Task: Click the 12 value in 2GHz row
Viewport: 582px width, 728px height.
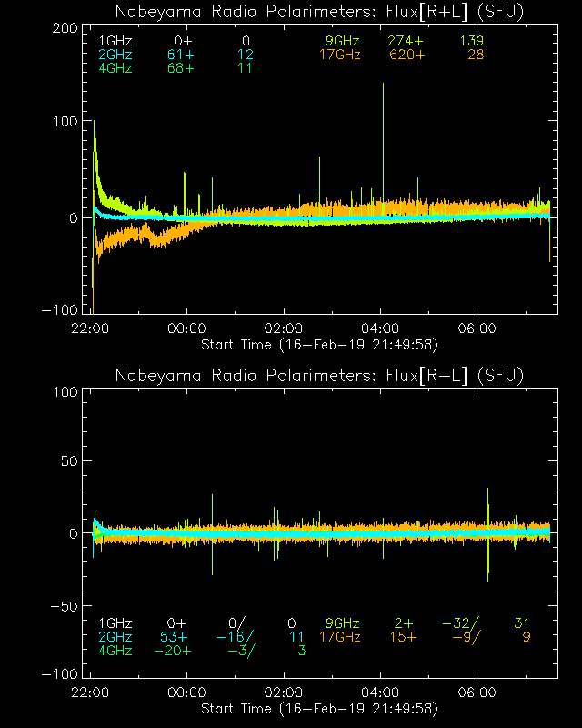Action: [245, 55]
